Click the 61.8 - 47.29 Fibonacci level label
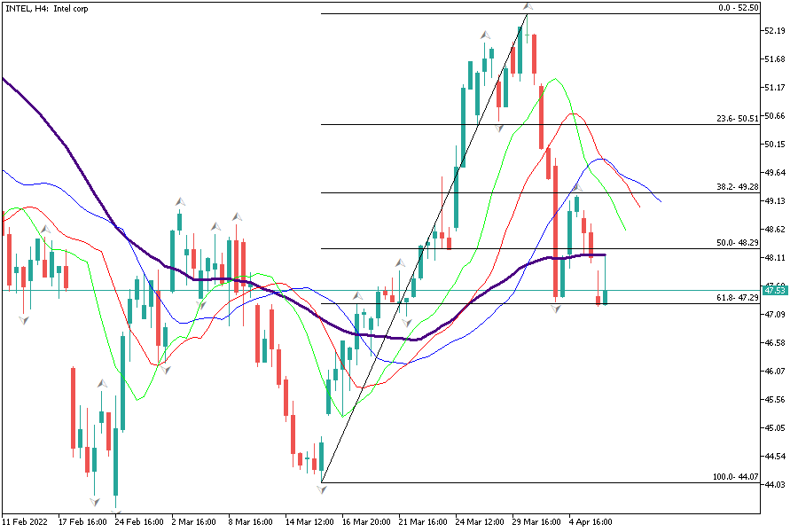Image resolution: width=798 pixels, height=532 pixels. [x=737, y=298]
